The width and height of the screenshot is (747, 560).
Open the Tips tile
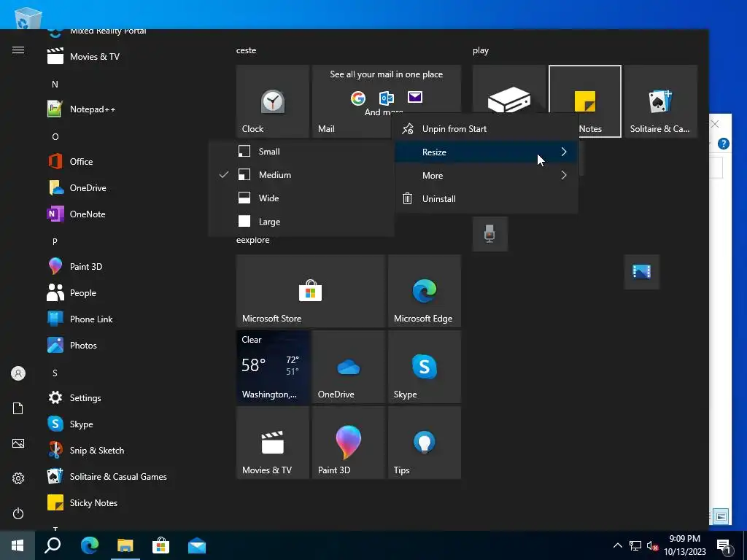coord(425,443)
